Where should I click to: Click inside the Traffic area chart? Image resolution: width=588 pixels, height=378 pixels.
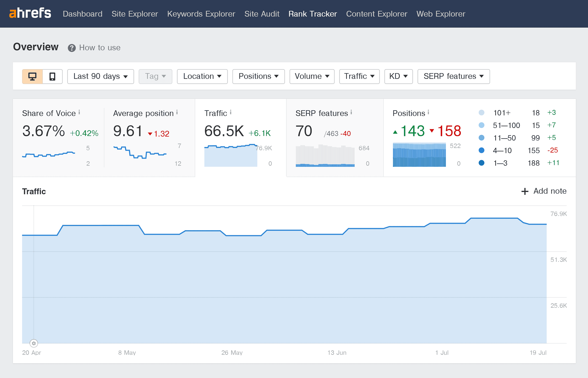coord(295,282)
